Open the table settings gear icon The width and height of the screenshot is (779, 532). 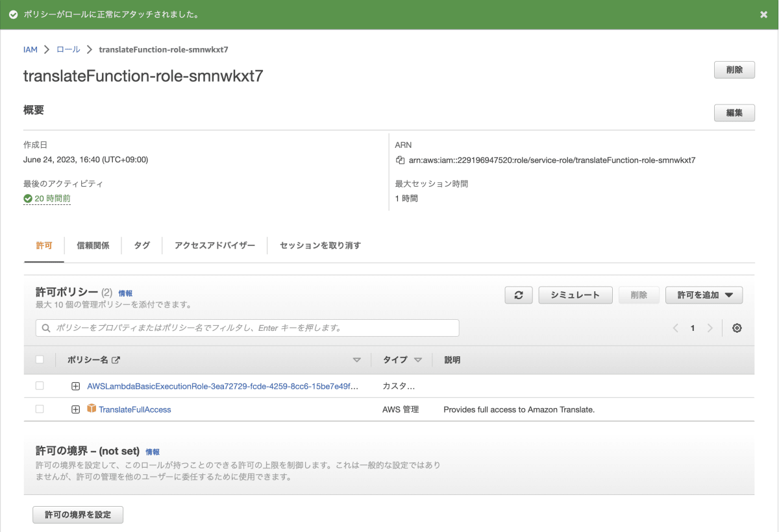737,328
